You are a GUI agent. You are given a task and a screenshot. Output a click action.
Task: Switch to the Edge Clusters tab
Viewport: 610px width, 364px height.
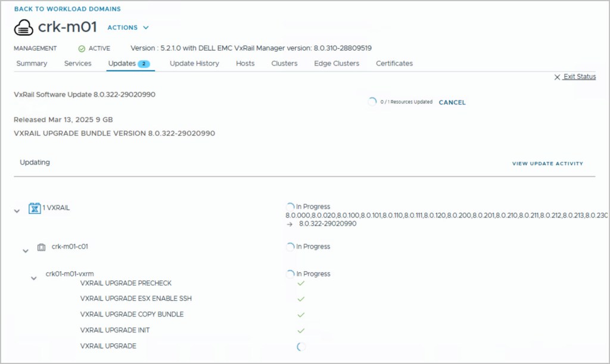tap(337, 63)
